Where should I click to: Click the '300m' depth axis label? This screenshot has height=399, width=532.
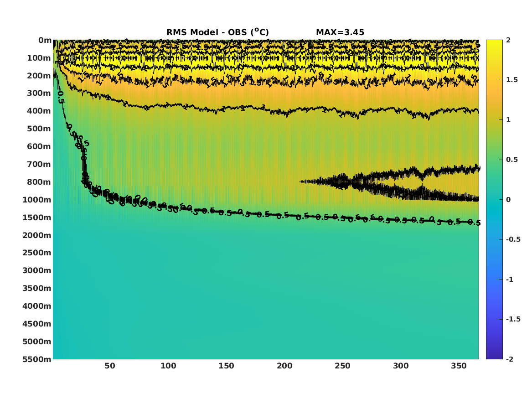pyautogui.click(x=39, y=93)
